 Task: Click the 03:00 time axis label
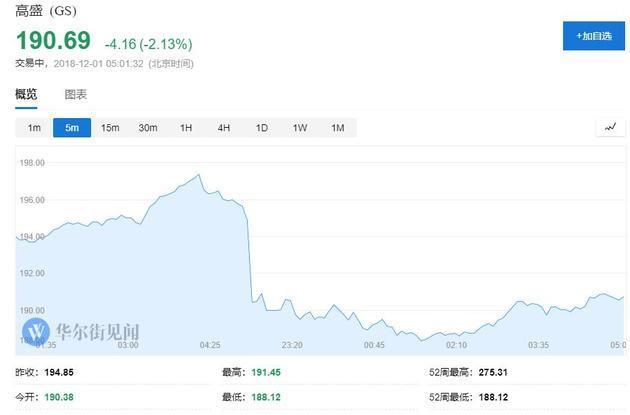128,345
